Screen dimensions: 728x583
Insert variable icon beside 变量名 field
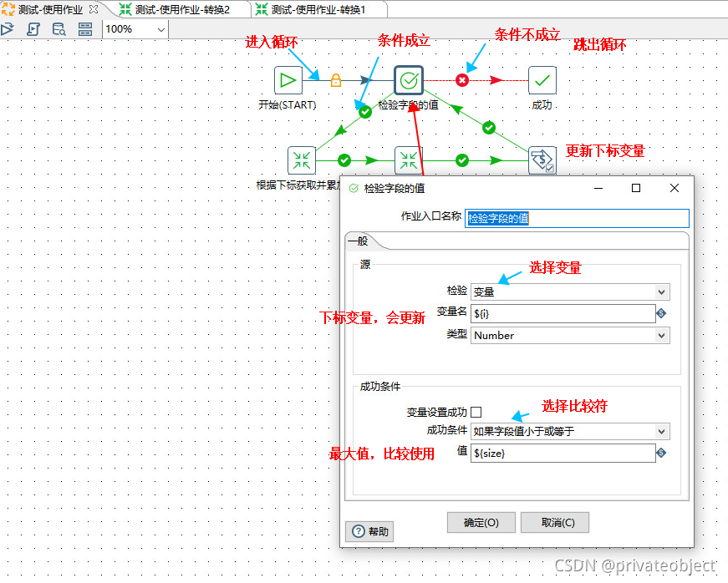tap(661, 313)
